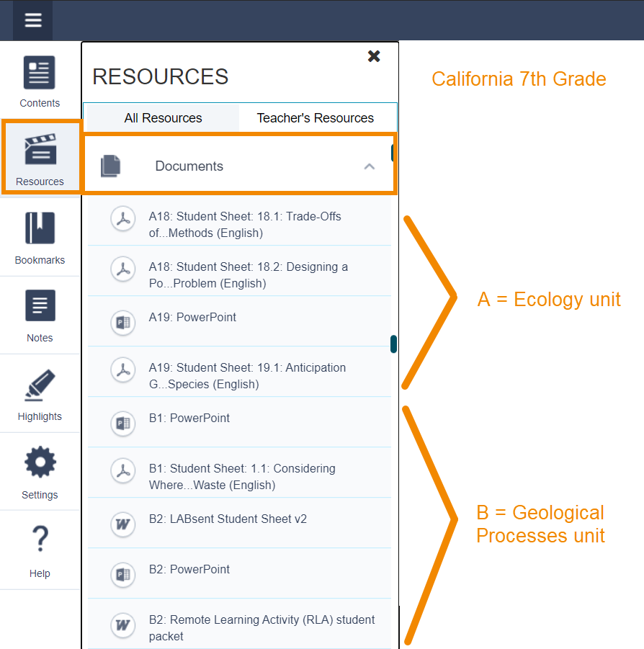The width and height of the screenshot is (644, 649).
Task: Click the PDF icon for A18 Student Sheet 18.1
Action: click(122, 219)
